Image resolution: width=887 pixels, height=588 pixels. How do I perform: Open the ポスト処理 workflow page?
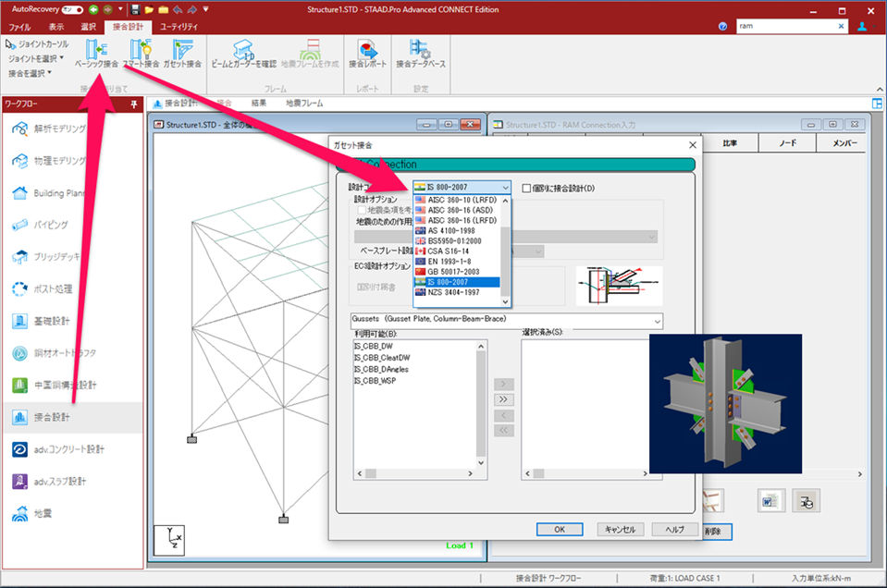pyautogui.click(x=72, y=288)
